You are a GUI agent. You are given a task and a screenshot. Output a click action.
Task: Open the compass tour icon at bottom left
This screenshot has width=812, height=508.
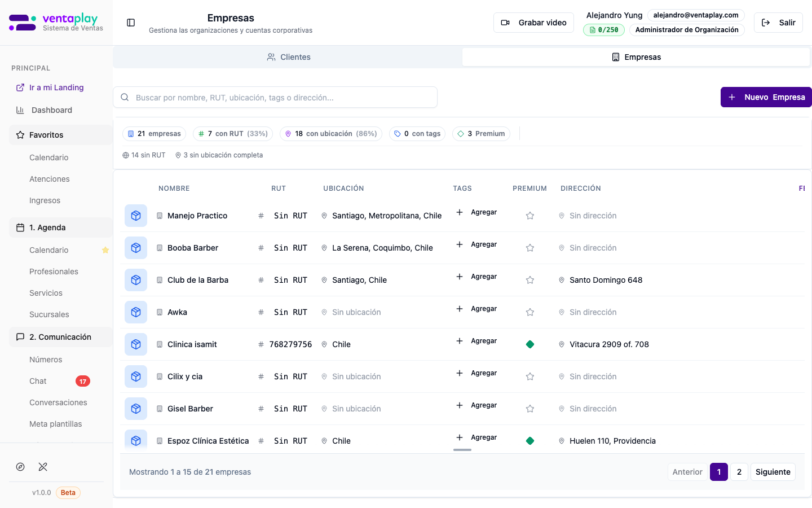pyautogui.click(x=20, y=467)
